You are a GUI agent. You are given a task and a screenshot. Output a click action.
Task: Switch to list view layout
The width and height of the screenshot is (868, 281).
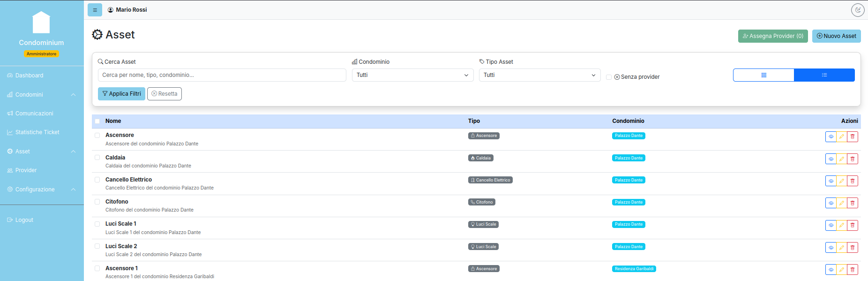coord(824,75)
